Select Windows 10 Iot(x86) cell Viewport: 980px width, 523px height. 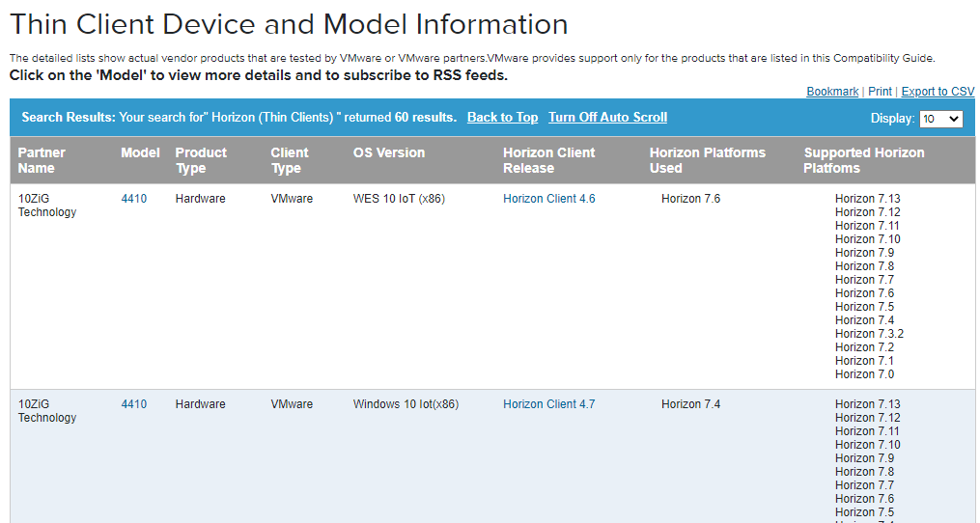[x=406, y=404]
